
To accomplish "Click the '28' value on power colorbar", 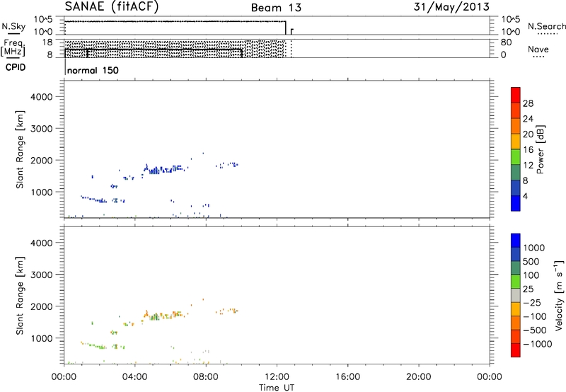I will (x=528, y=103).
